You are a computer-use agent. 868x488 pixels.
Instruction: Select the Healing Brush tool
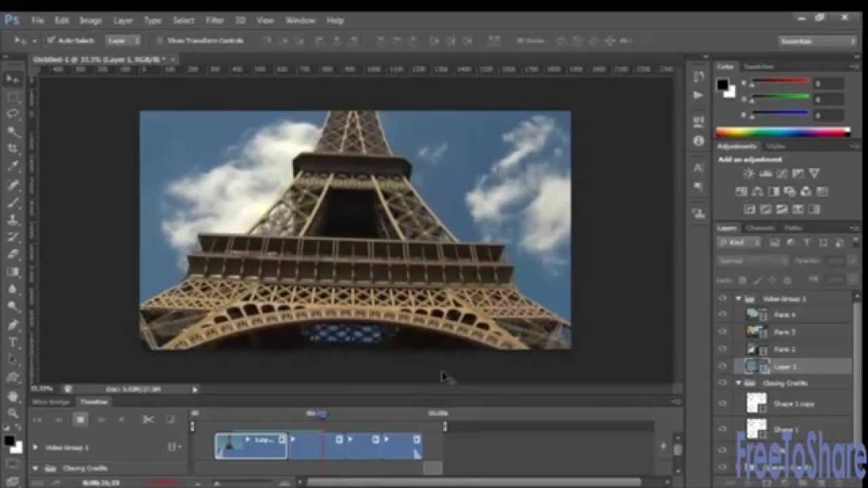pos(13,185)
